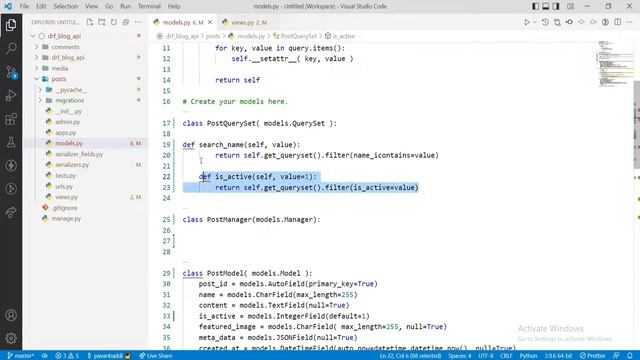Open the View menu
The image size is (640, 360).
point(91,6)
